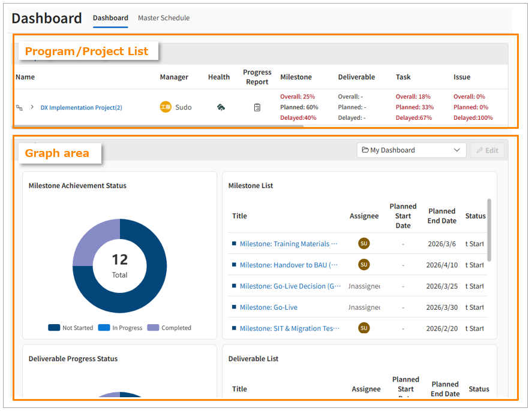Open Milestone: Go-Live Decision link
The width and height of the screenshot is (532, 411).
(x=290, y=286)
